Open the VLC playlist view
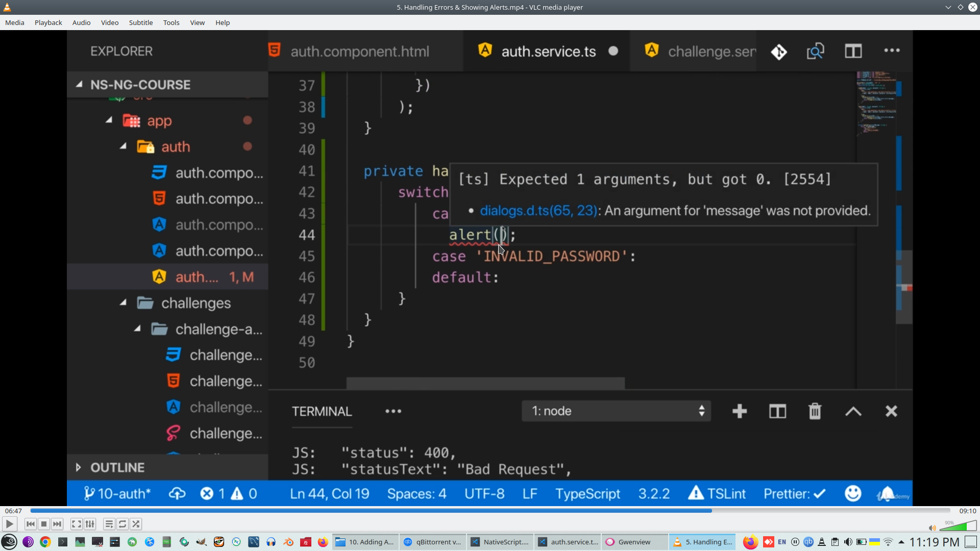The height and width of the screenshot is (551, 980). coord(109,524)
